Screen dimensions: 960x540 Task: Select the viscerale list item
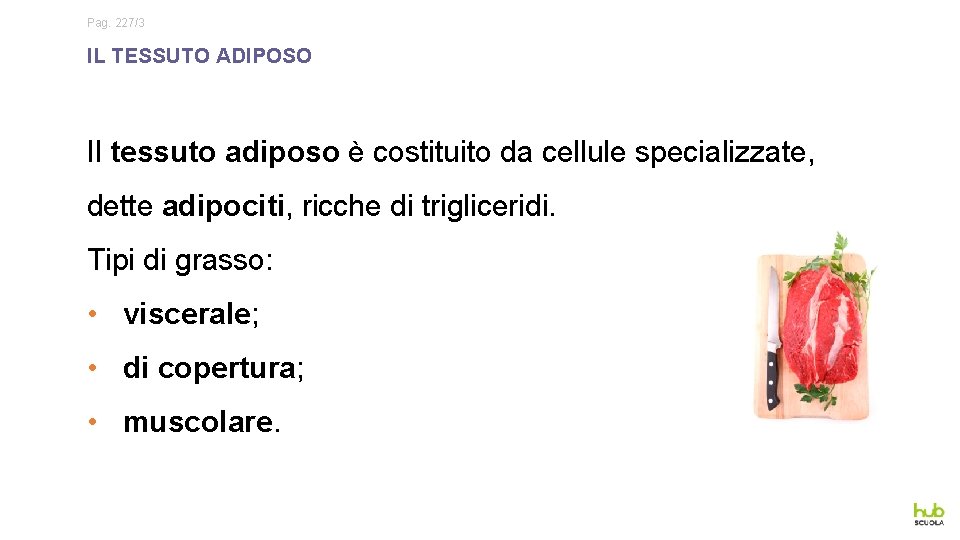[190, 314]
